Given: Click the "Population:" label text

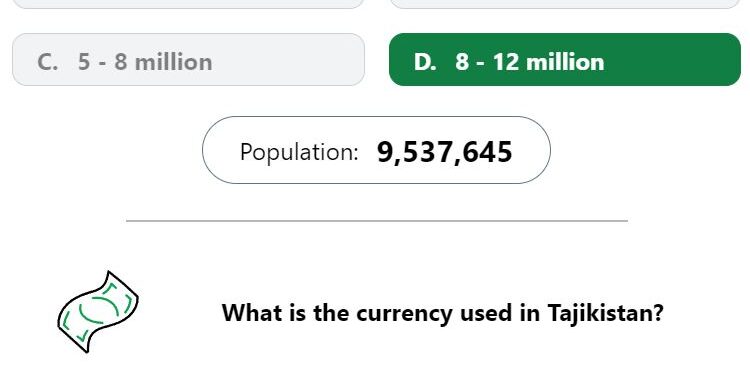Looking at the screenshot, I should pos(299,152).
